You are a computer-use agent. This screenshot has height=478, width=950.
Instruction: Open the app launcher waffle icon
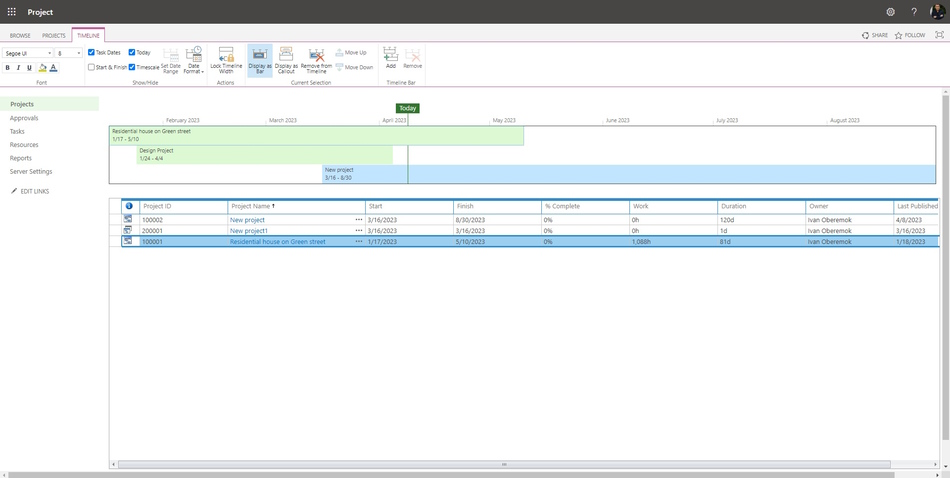[12, 12]
